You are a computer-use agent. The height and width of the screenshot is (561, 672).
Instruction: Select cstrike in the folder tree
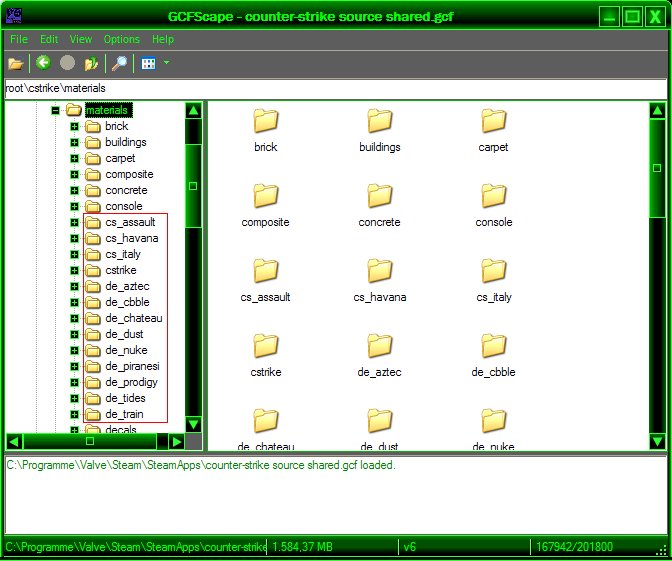pos(121,270)
